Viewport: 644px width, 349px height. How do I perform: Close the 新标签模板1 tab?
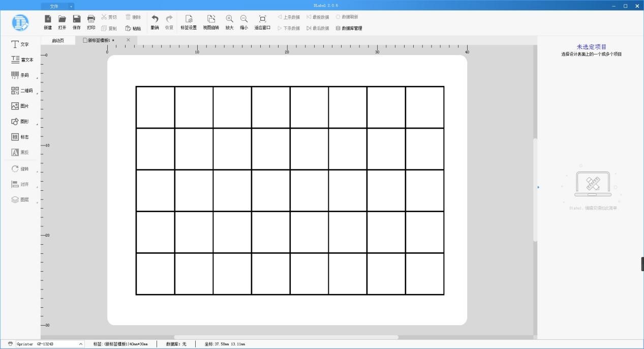[128, 40]
